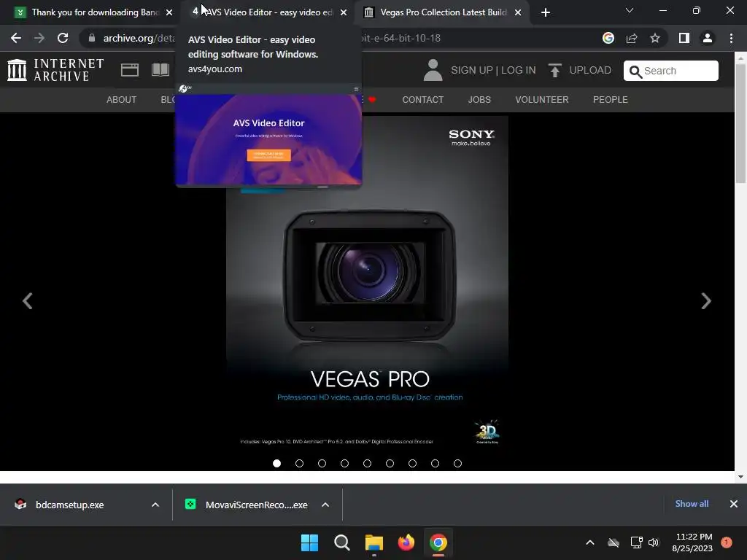Click the Internet Archive logo
Image resolution: width=747 pixels, height=560 pixels.
coord(55,70)
